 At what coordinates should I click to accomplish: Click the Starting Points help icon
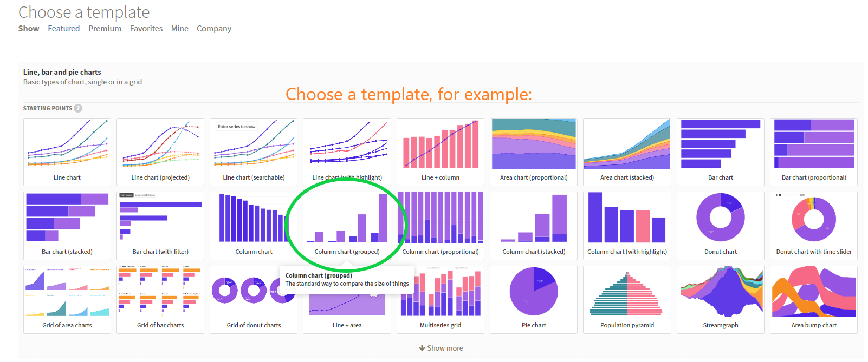tap(78, 108)
